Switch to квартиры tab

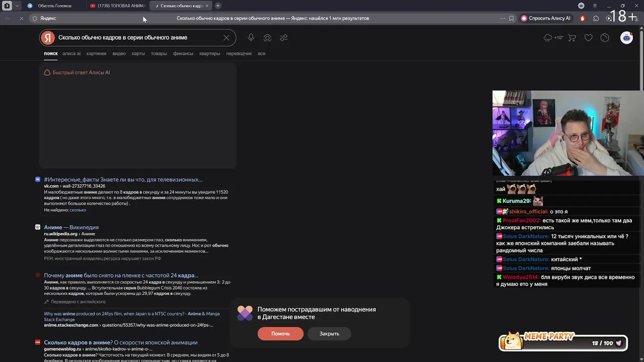click(x=209, y=53)
